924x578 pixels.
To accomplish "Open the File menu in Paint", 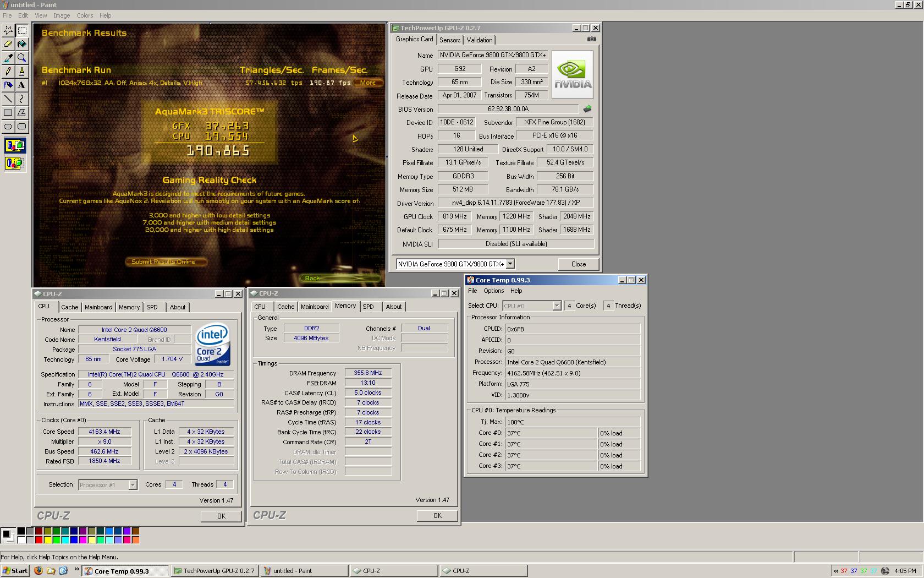I will pos(7,15).
